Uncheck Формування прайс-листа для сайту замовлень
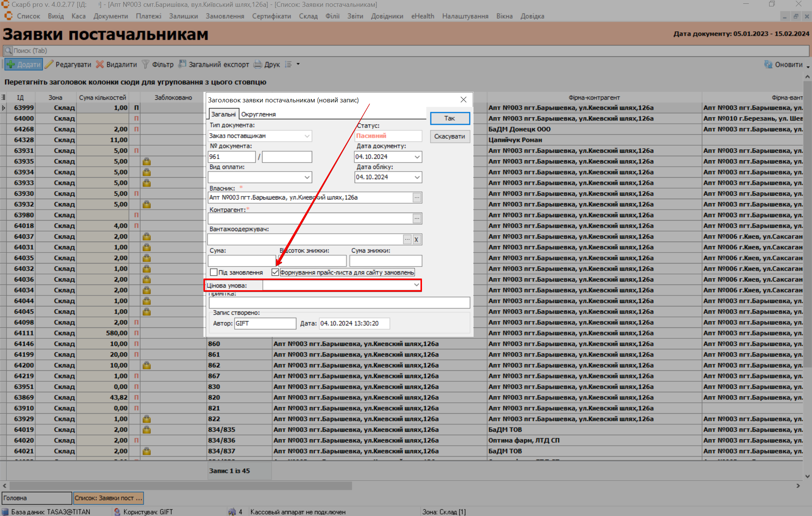812x516 pixels. click(x=275, y=272)
